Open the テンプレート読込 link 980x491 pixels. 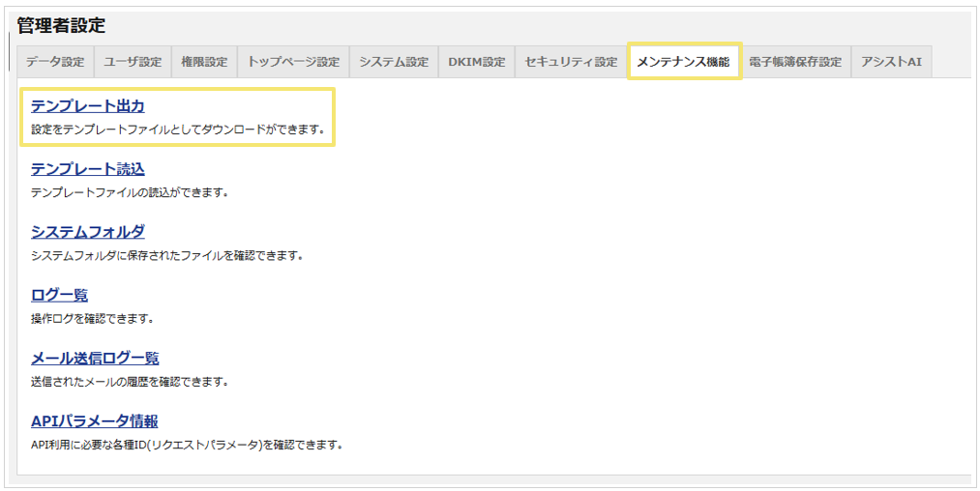coord(87,169)
